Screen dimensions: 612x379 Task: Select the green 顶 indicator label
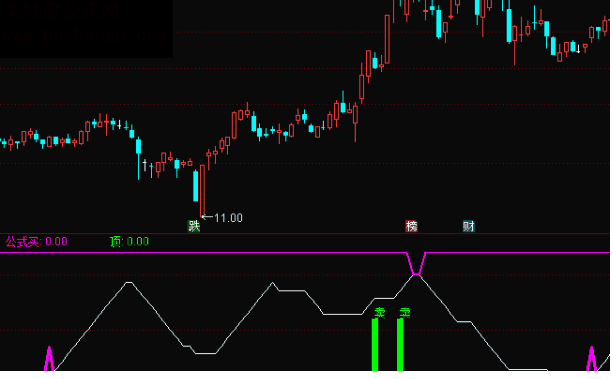(116, 242)
